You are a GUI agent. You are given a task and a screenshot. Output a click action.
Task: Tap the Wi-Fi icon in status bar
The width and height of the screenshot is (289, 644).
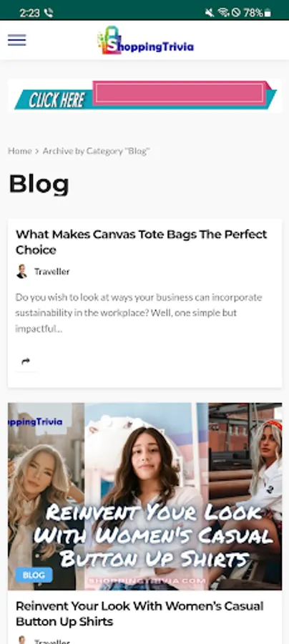pyautogui.click(x=223, y=13)
